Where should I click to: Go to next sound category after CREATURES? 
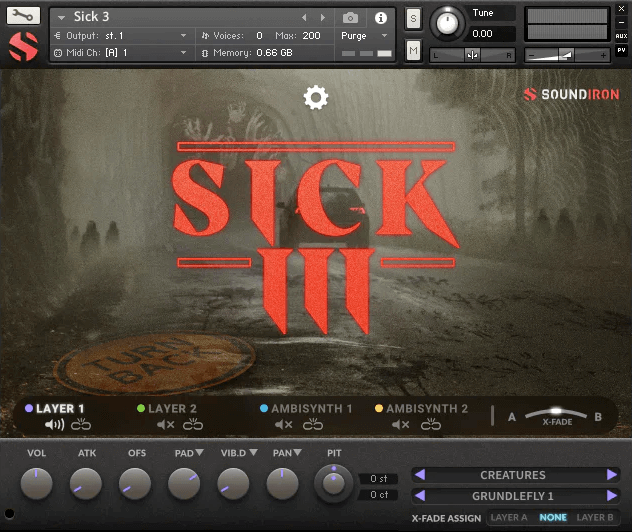[x=612, y=475]
